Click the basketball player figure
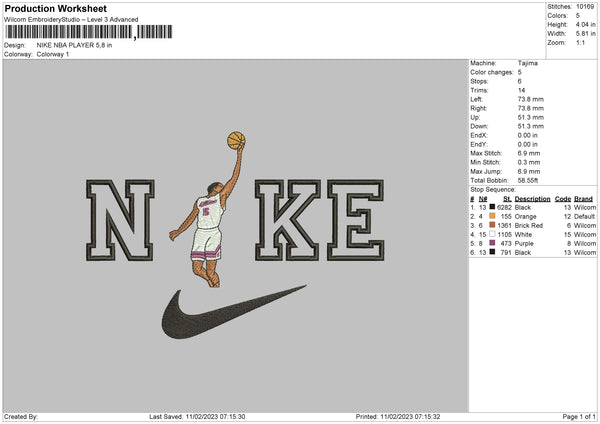 [x=209, y=217]
